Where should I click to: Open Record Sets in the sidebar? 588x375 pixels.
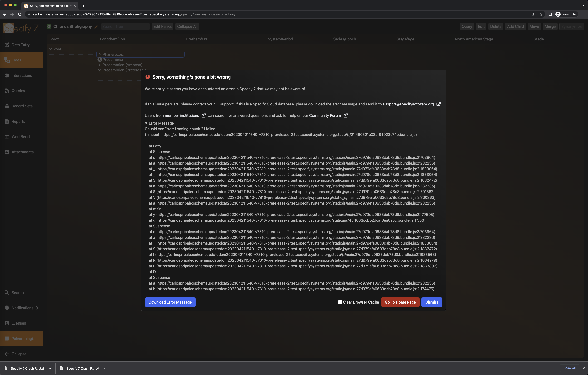click(x=21, y=106)
